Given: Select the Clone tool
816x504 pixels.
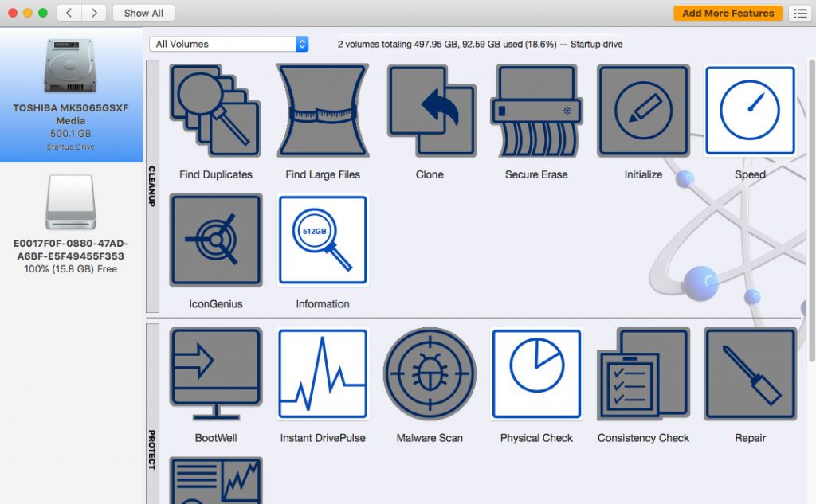Looking at the screenshot, I should coord(429,111).
